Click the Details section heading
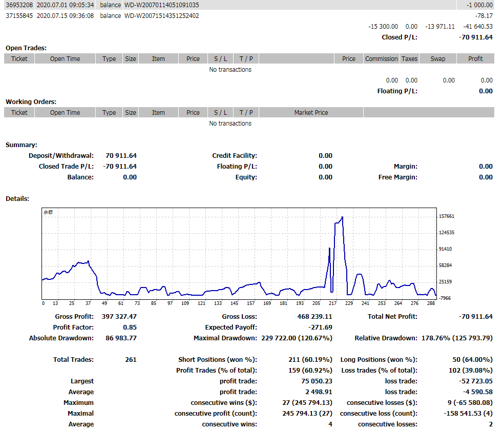Image resolution: width=504 pixels, height=430 pixels. click(x=17, y=199)
